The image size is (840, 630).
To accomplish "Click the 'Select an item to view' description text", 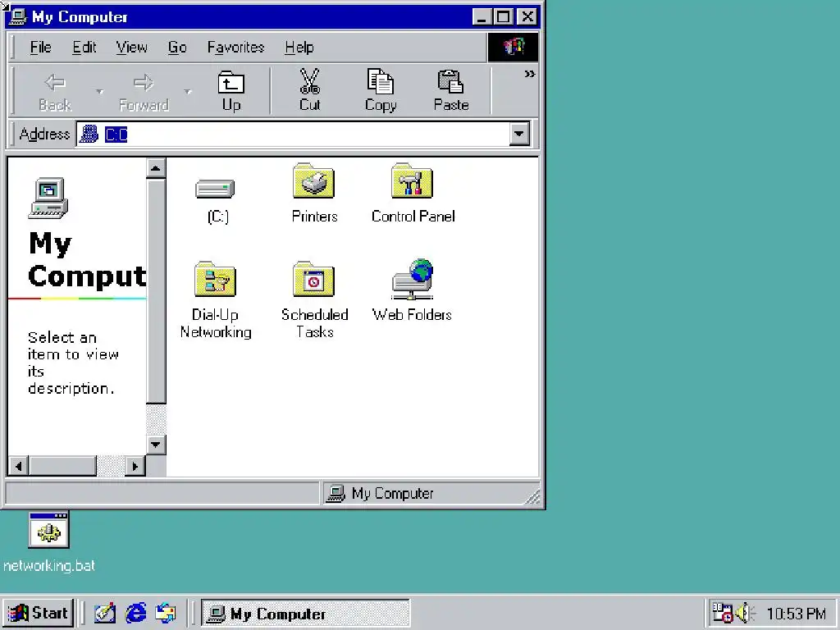I will [x=73, y=363].
